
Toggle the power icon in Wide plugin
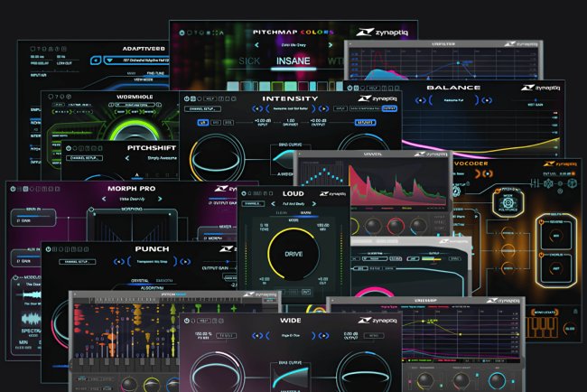coord(186,321)
